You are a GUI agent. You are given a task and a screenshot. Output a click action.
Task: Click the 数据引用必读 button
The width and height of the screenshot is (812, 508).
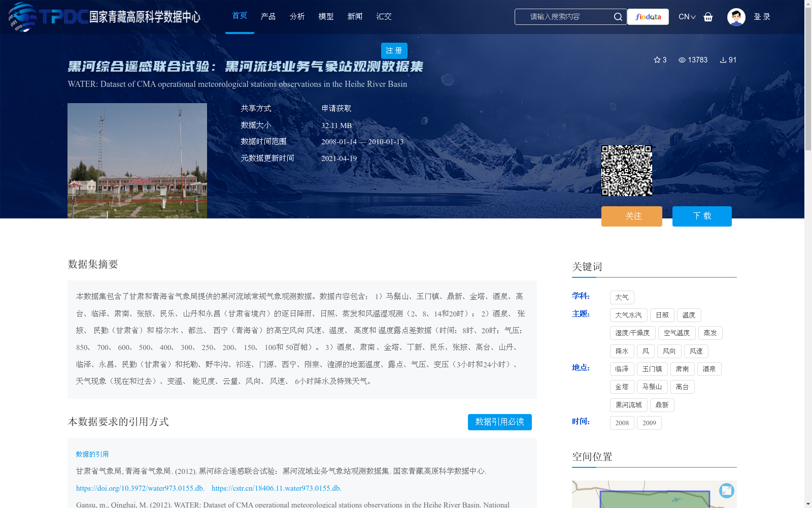click(500, 422)
